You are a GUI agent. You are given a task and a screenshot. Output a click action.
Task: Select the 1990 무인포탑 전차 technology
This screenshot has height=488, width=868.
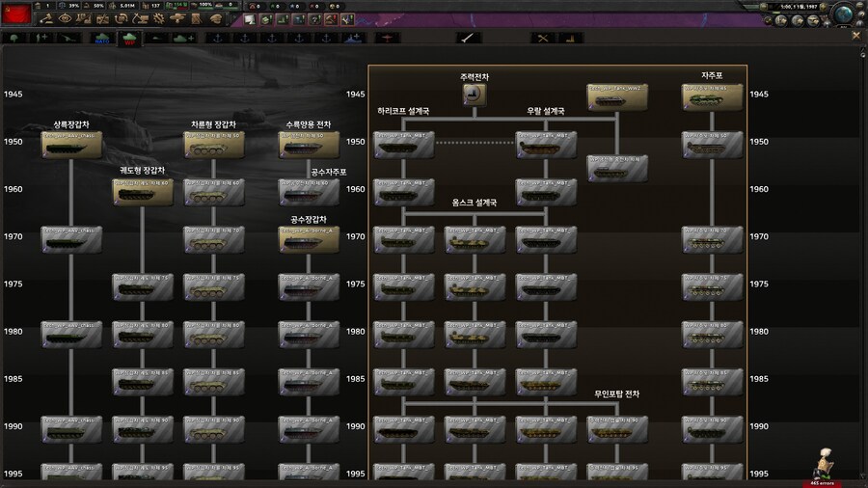coord(616,428)
